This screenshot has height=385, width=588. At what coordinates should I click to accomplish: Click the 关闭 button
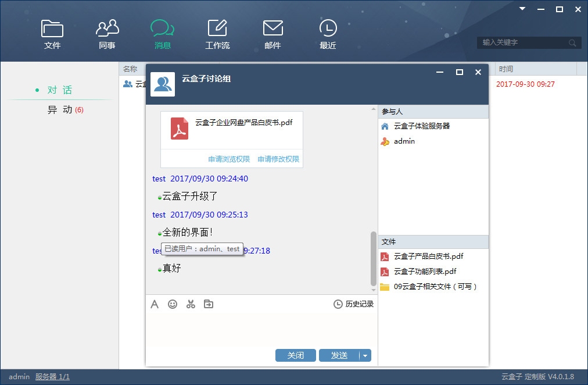(296, 355)
